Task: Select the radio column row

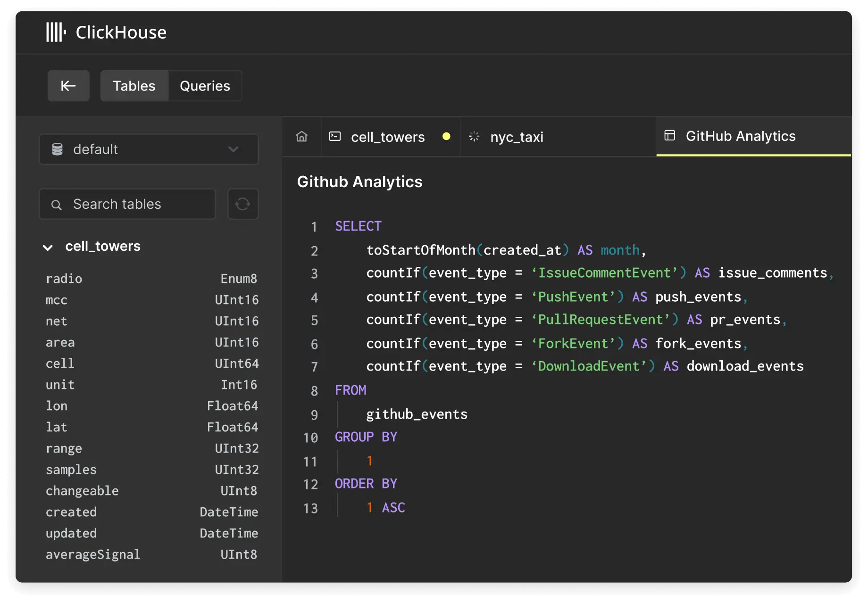Action: (x=152, y=279)
